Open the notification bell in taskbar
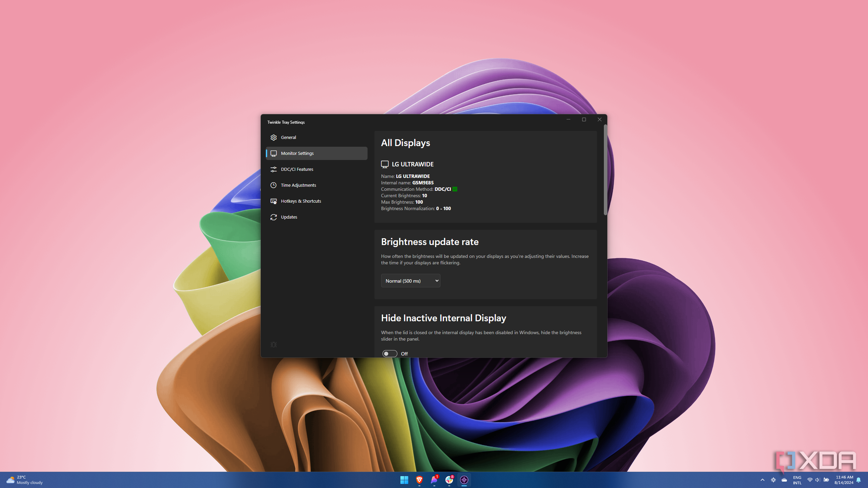868x488 pixels. 859,480
